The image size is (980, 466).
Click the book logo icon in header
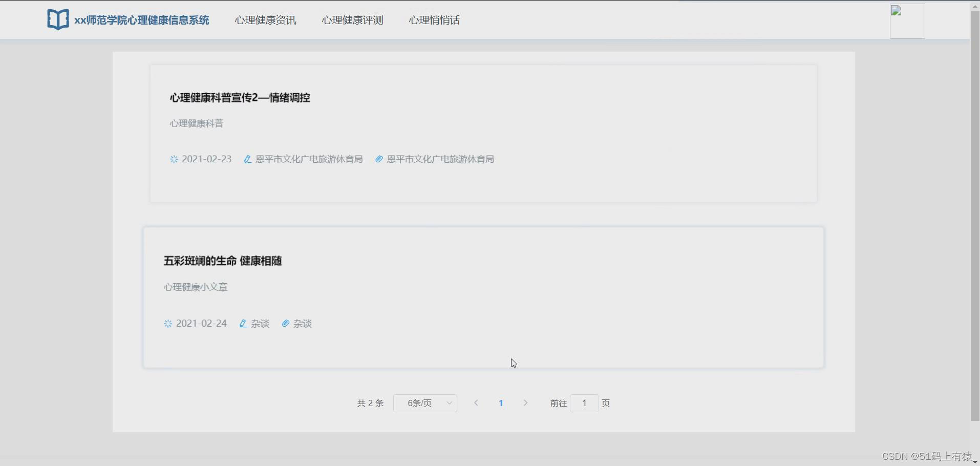(58, 19)
